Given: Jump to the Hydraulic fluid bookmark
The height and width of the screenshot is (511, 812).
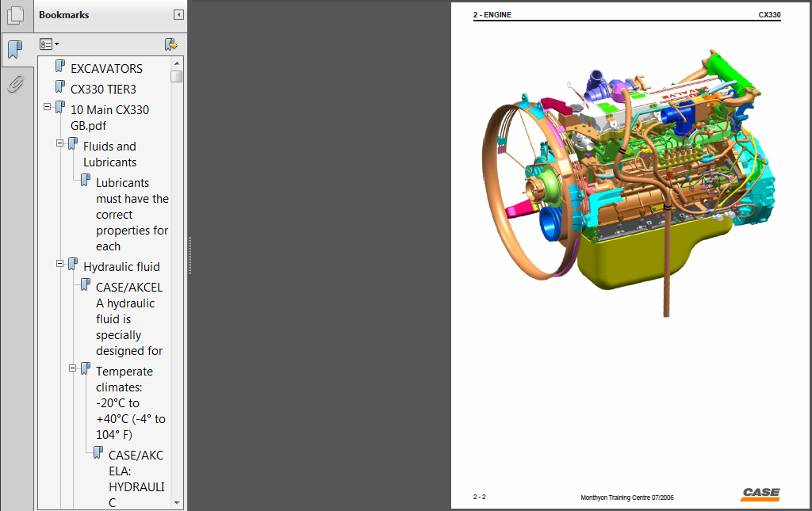Looking at the screenshot, I should pos(121,267).
